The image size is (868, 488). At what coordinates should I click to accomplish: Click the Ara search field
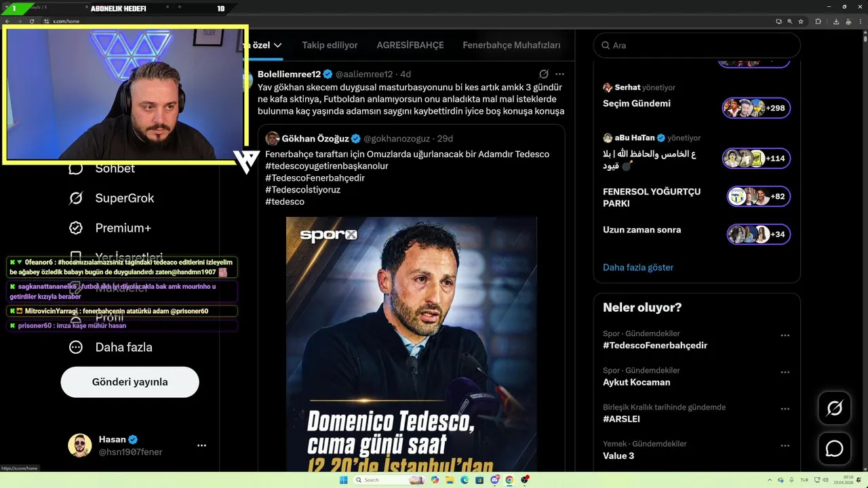click(697, 45)
